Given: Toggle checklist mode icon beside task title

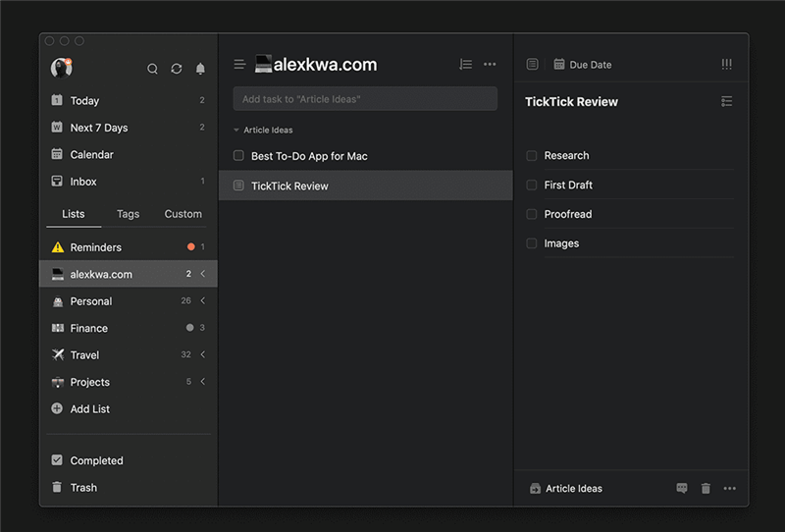Looking at the screenshot, I should [726, 101].
